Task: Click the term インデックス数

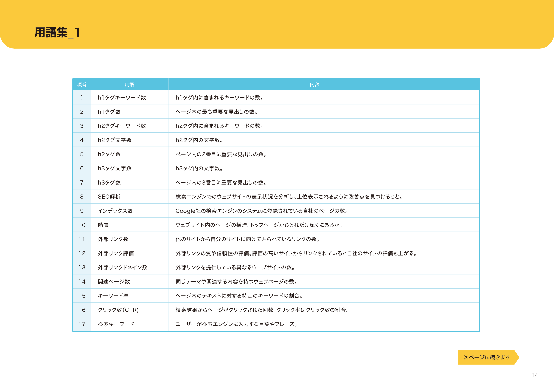Action: click(115, 211)
